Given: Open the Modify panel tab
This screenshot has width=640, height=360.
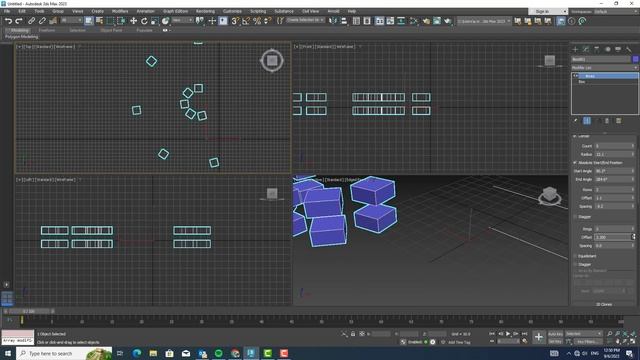Looking at the screenshot, I should [586, 49].
